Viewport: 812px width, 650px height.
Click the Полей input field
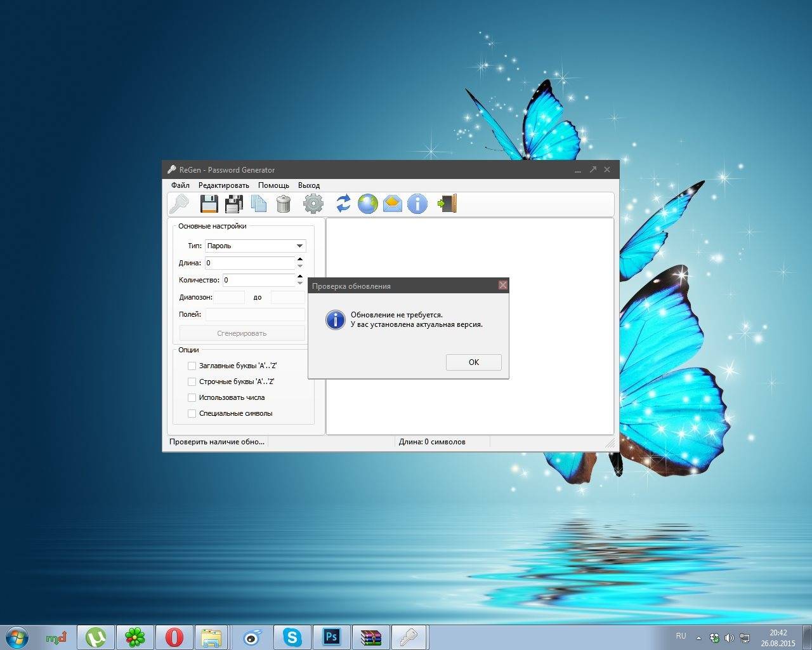coord(255,314)
